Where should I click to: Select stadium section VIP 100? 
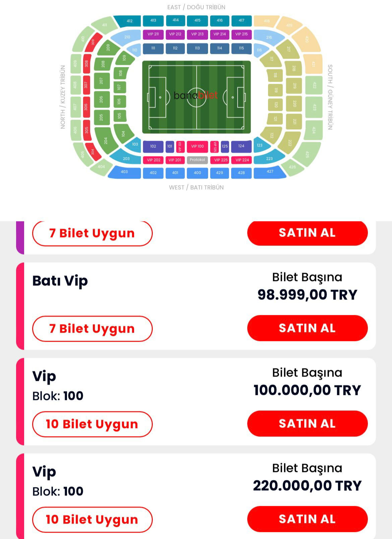coord(197,146)
